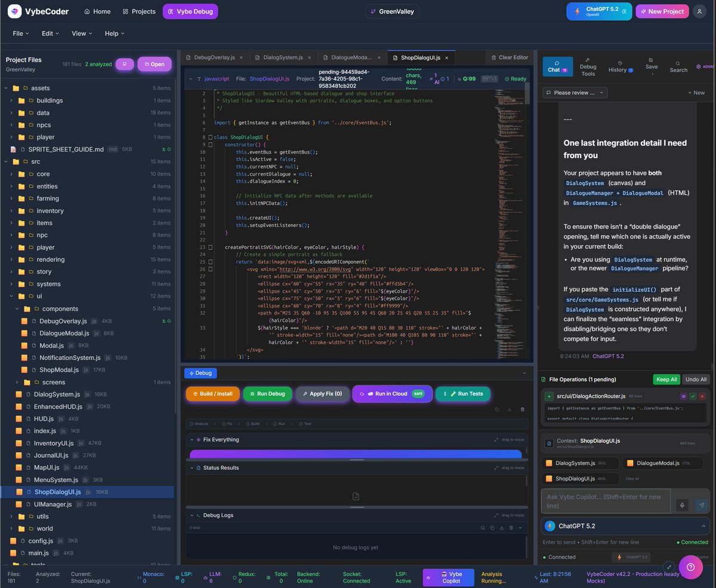The width and height of the screenshot is (716, 588).
Task: Select the Build pipeline step
Action: 253,424
